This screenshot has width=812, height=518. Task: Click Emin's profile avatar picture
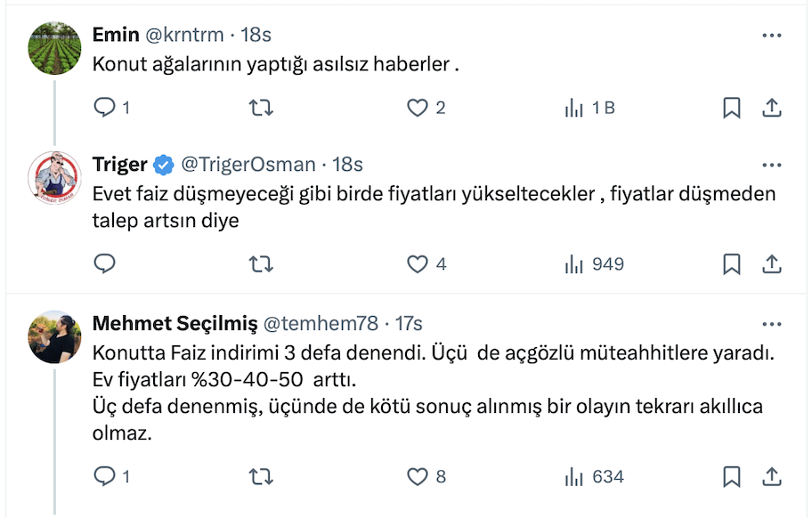click(x=55, y=48)
